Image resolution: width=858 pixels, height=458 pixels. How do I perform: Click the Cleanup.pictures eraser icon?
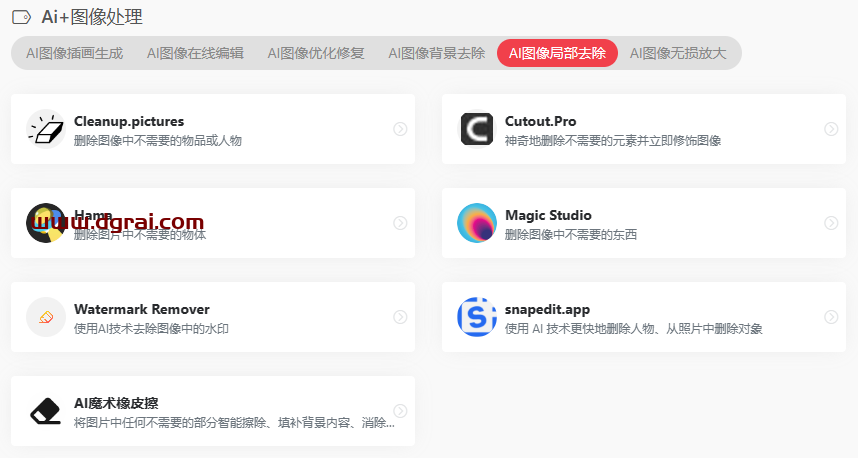pos(46,129)
